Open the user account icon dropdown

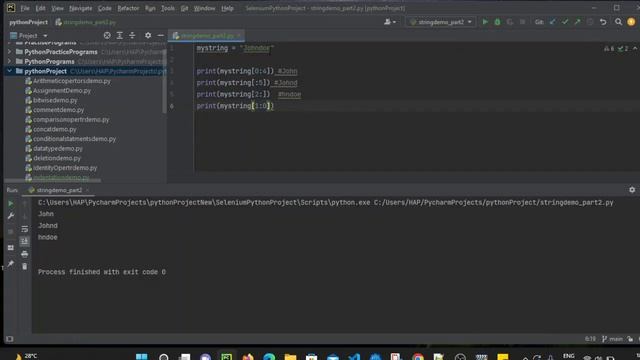pyautogui.click(x=390, y=22)
